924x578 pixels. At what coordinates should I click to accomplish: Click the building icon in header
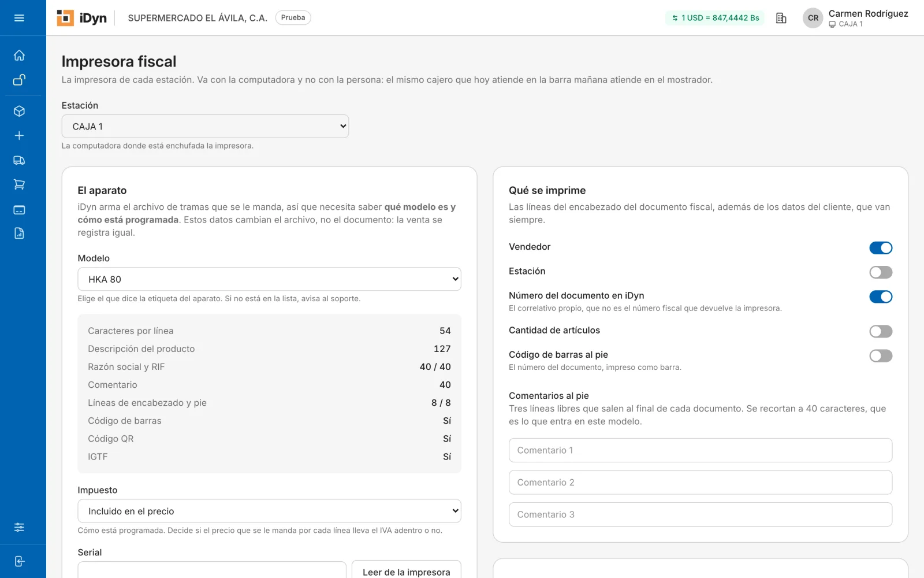781,18
